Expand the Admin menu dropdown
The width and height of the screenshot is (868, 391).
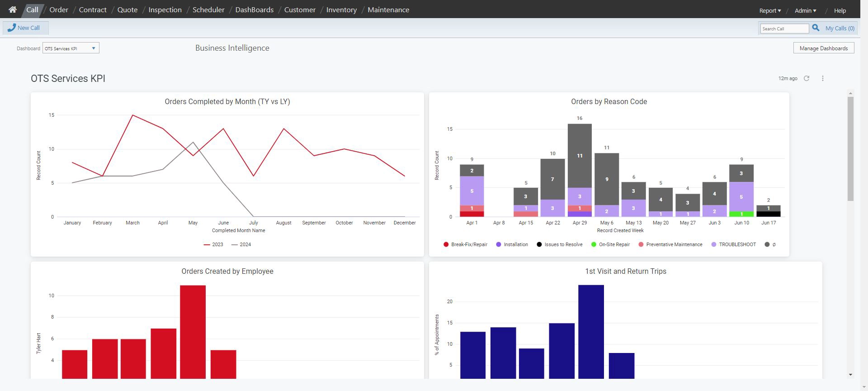[x=805, y=10]
